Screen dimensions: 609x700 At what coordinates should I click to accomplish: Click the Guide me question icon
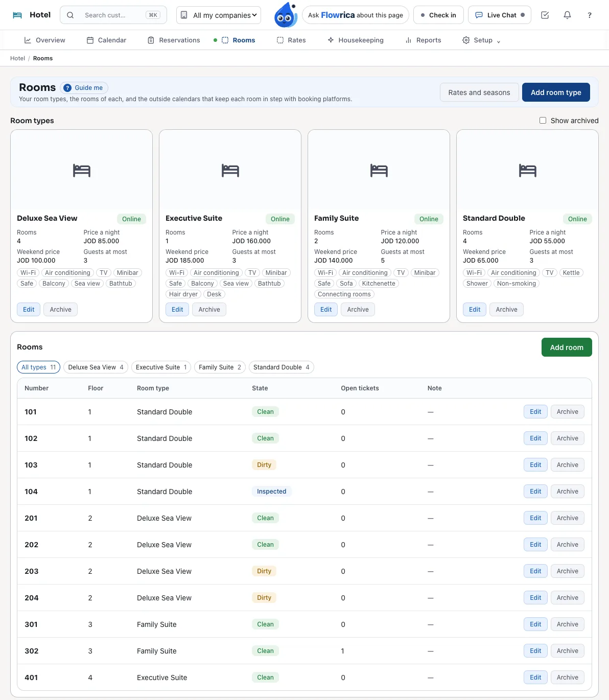click(67, 88)
